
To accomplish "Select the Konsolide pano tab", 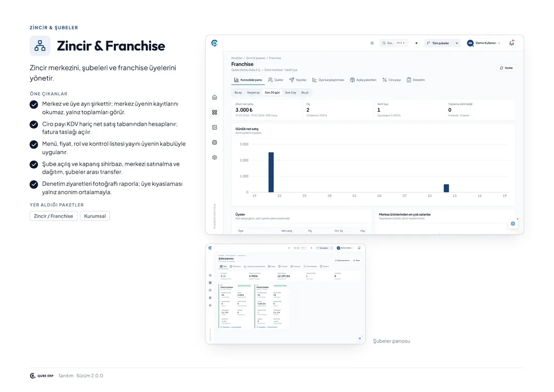I will tap(248, 80).
